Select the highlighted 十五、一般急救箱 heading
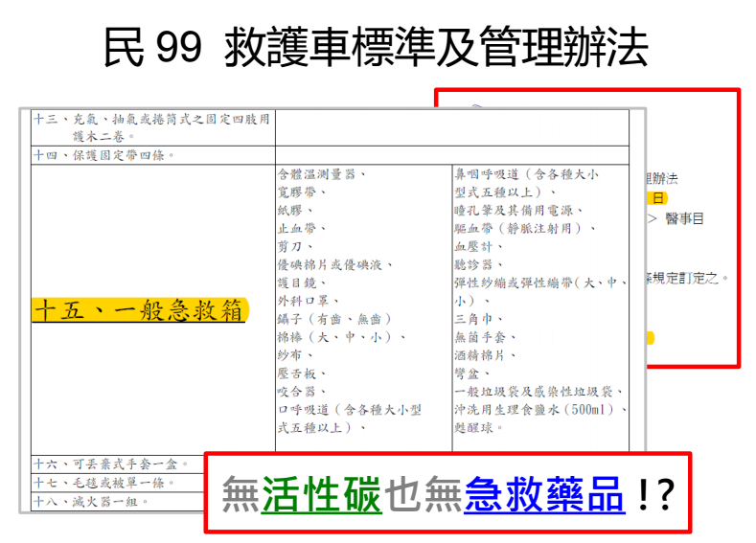 point(140,309)
